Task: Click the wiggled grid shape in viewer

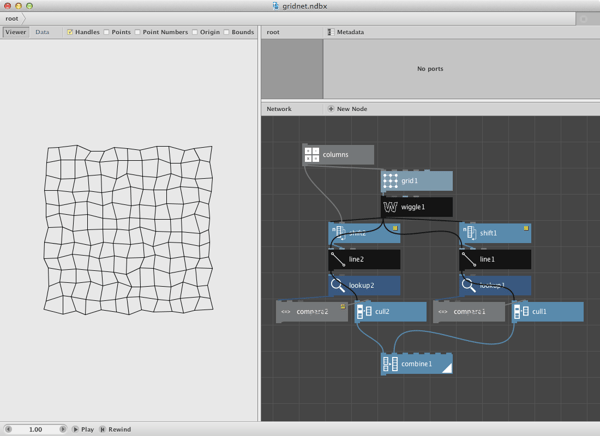Action: [x=128, y=230]
